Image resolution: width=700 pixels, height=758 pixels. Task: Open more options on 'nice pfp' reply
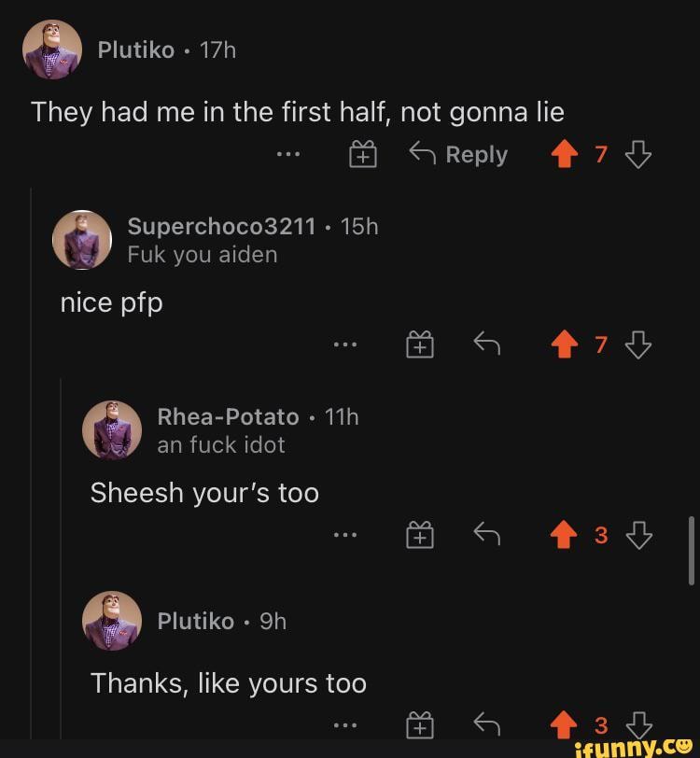tap(346, 344)
